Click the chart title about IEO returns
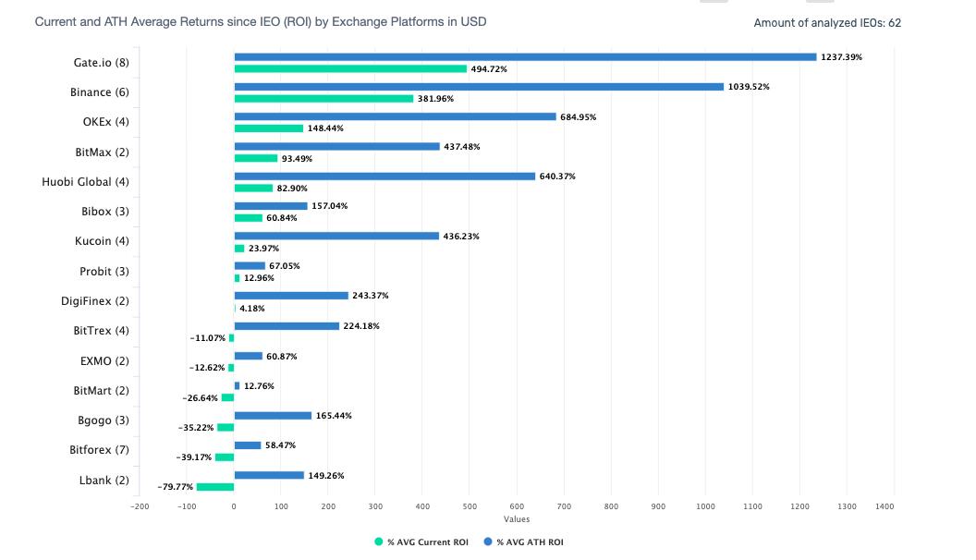Screen dimensions: 976x560 261,22
